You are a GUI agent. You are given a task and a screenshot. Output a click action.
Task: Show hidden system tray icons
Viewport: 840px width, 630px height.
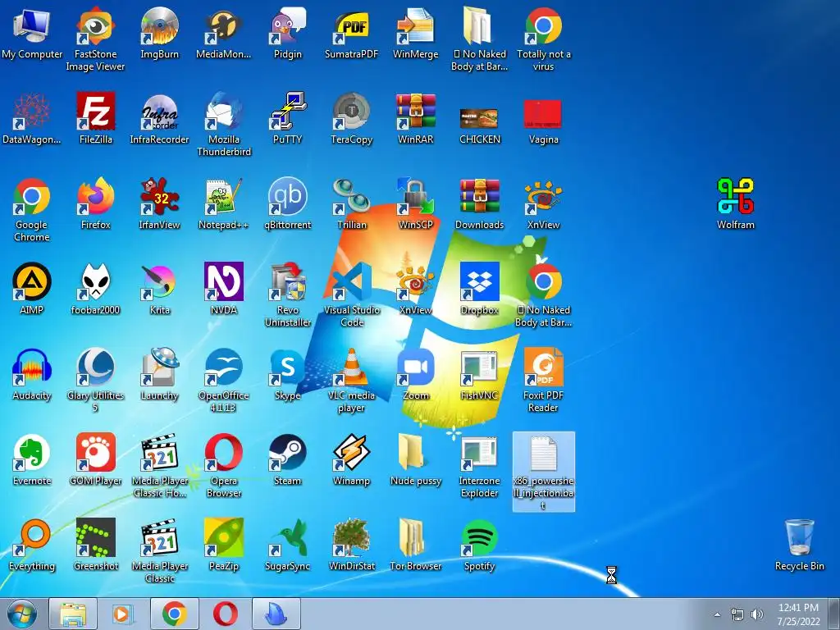pos(717,615)
